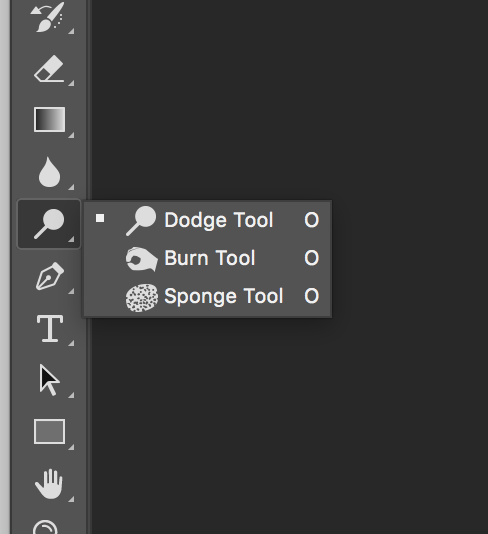
Task: Expand the Pen tool flyout triangle
Action: (71, 291)
